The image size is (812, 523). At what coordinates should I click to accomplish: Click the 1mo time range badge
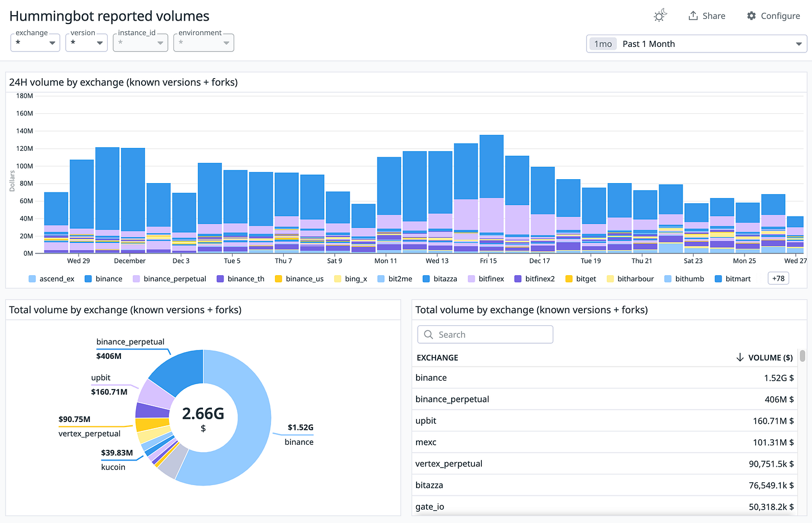point(603,44)
